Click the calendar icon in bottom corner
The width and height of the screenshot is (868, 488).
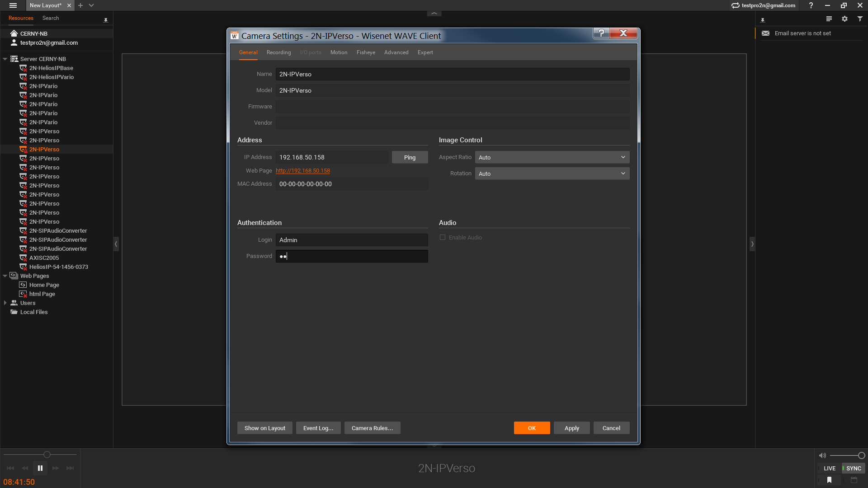(x=854, y=480)
